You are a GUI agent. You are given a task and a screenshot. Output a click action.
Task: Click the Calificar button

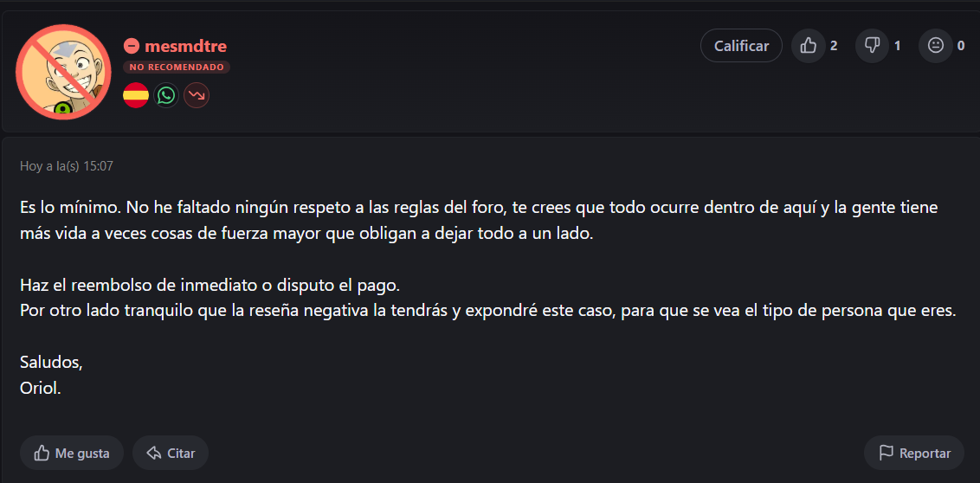click(x=741, y=46)
